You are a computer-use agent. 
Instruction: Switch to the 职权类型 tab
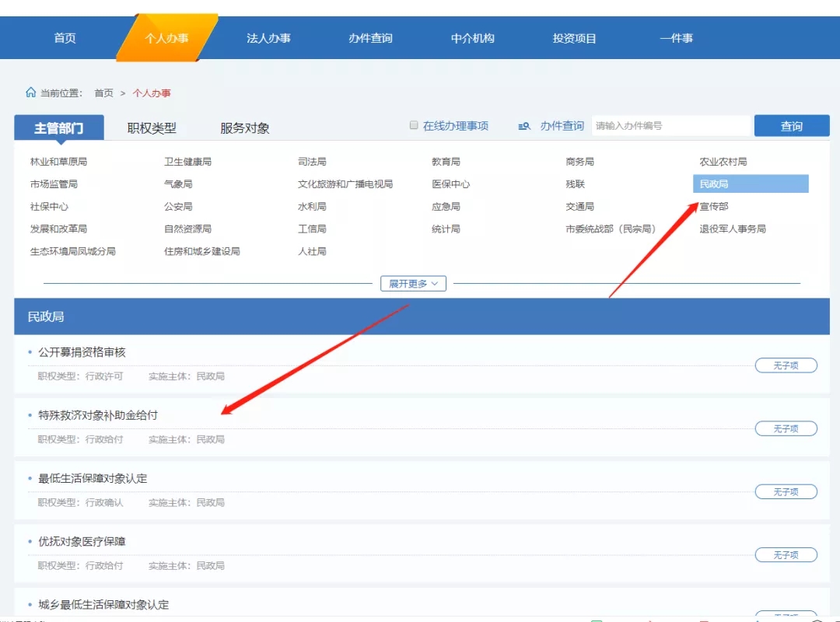pyautogui.click(x=153, y=127)
